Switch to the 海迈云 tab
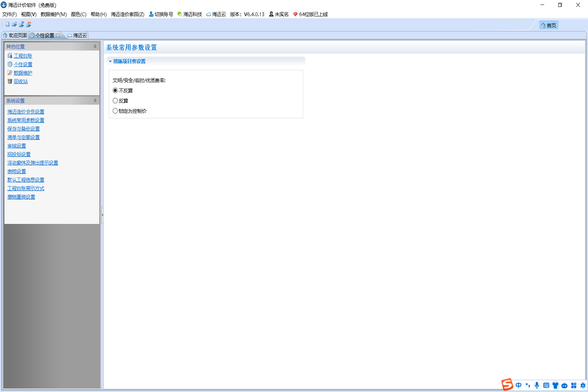 (x=77, y=35)
